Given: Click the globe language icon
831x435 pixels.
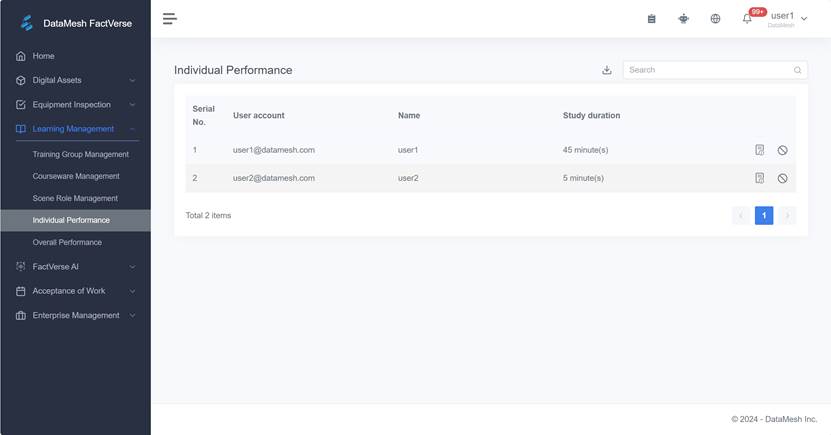Looking at the screenshot, I should pyautogui.click(x=715, y=18).
